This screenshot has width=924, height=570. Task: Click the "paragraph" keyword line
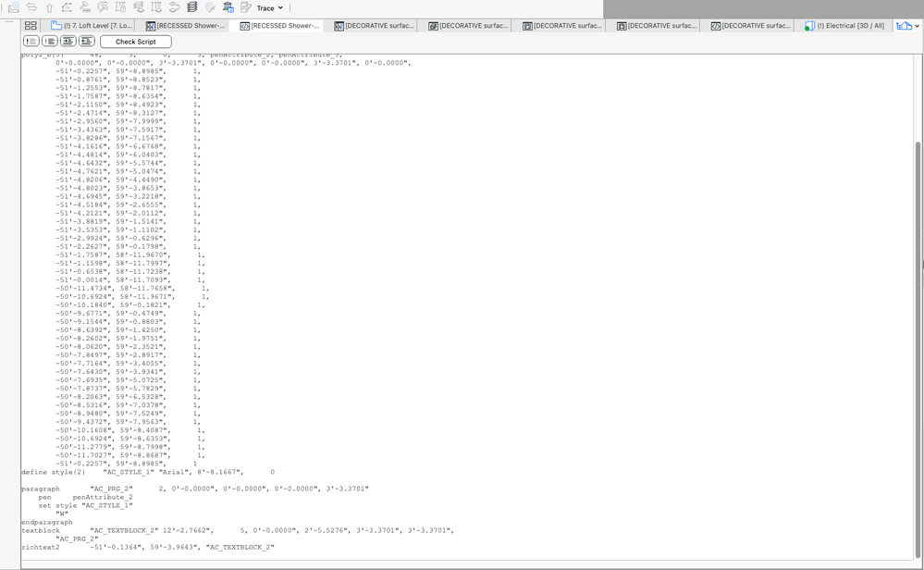(195, 489)
